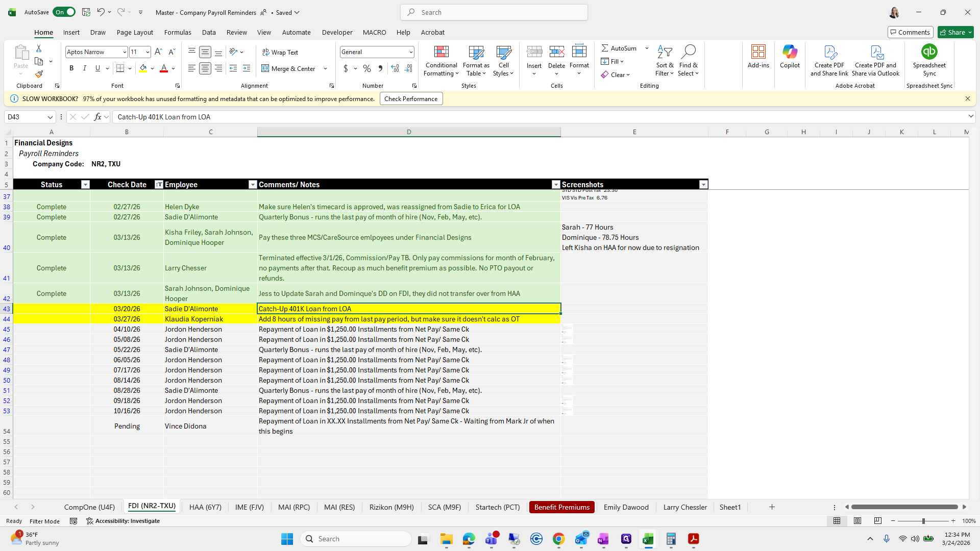The image size is (980, 551).
Task: Open the Formulas ribbon tab
Action: click(x=178, y=32)
